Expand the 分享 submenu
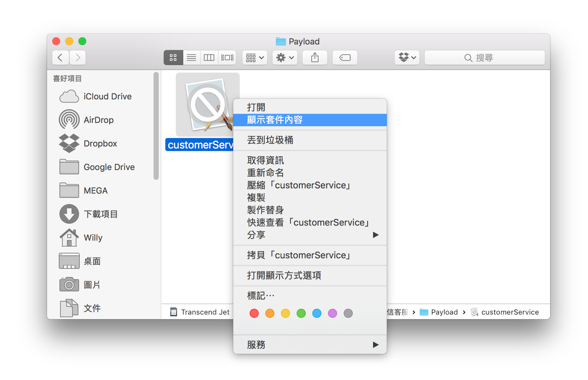588x380 pixels. tap(310, 235)
